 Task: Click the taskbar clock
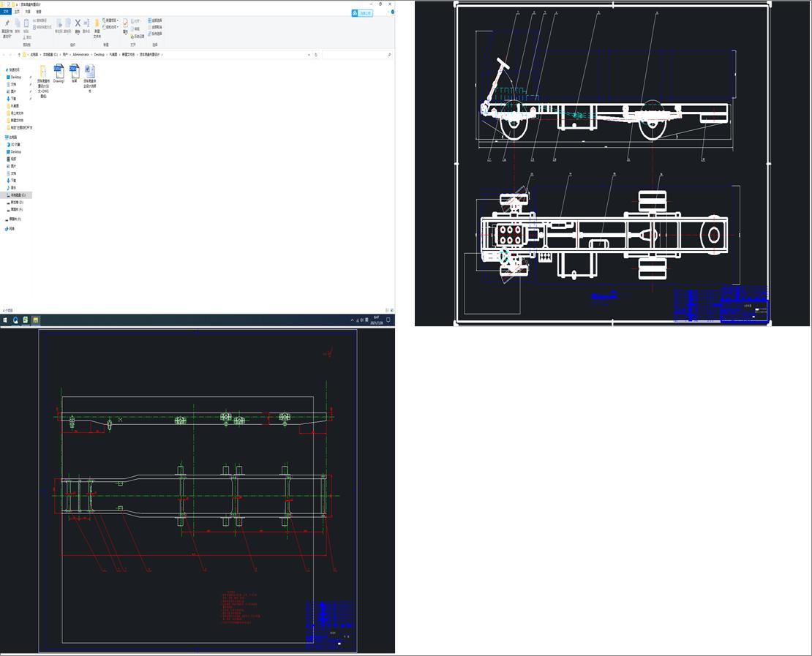click(377, 320)
